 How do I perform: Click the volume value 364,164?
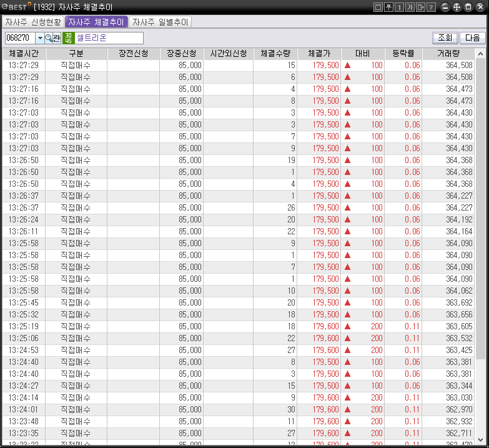(459, 231)
